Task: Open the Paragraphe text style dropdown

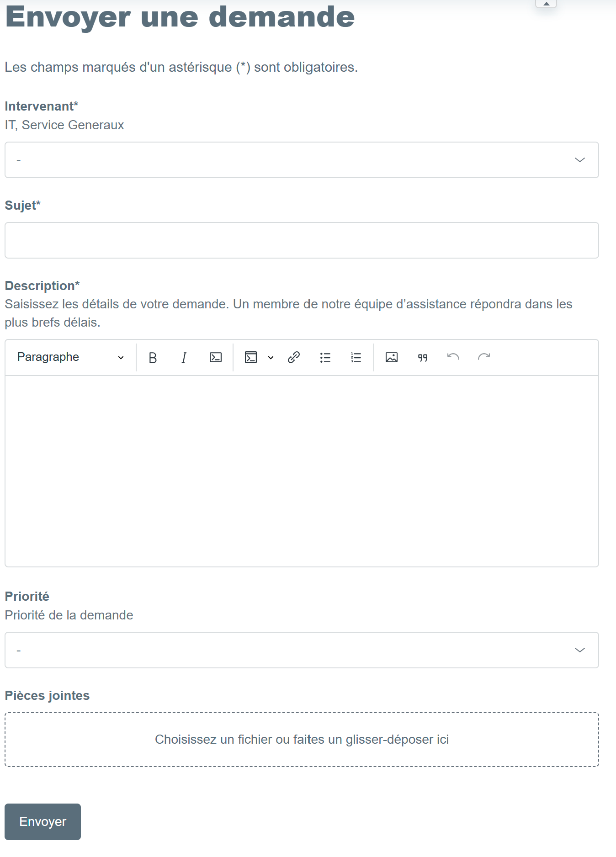Action: 70,357
